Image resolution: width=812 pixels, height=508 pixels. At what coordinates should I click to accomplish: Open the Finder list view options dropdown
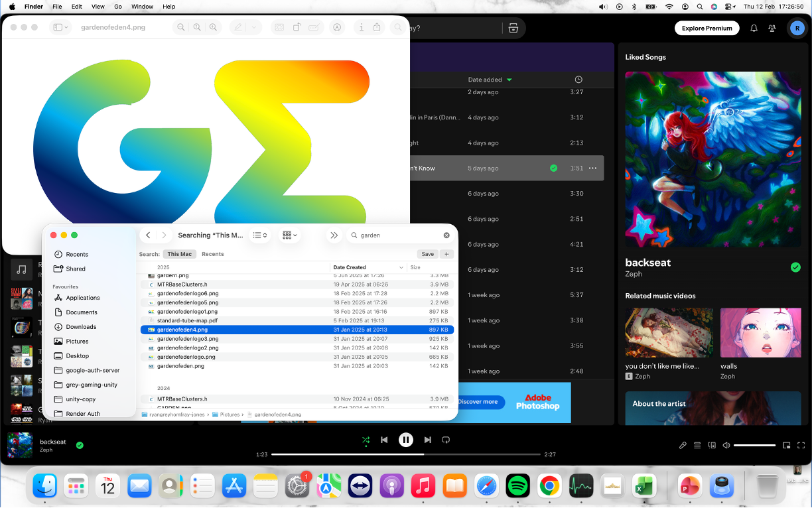[260, 235]
